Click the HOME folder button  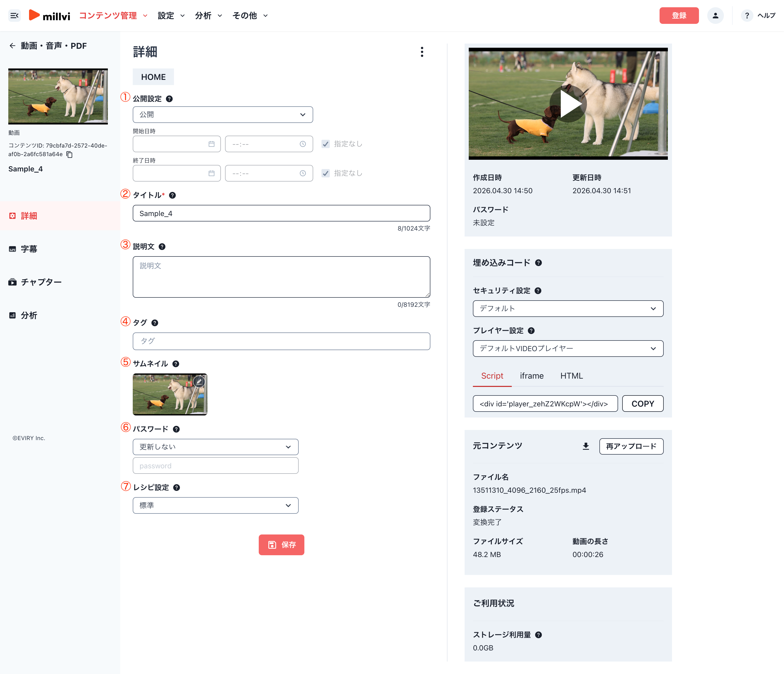(x=153, y=77)
